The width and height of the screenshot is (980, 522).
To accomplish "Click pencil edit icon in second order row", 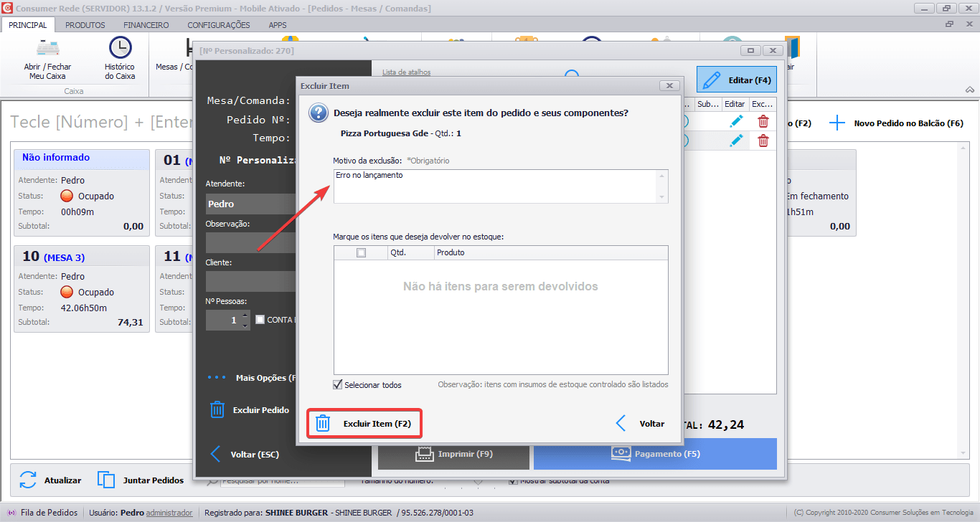I will (x=736, y=141).
